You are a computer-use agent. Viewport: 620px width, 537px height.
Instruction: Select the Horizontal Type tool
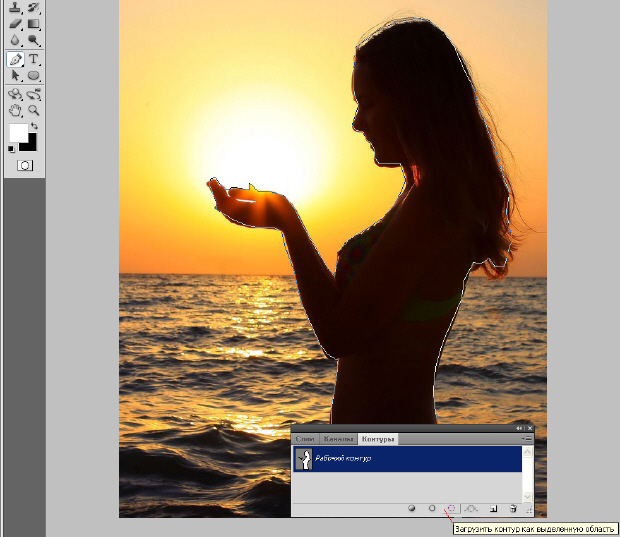point(33,59)
